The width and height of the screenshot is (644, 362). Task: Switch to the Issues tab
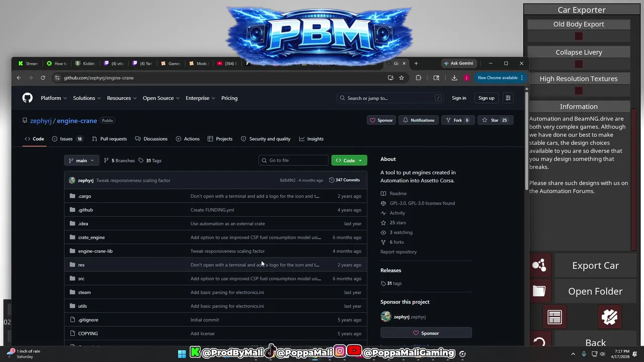68,139
